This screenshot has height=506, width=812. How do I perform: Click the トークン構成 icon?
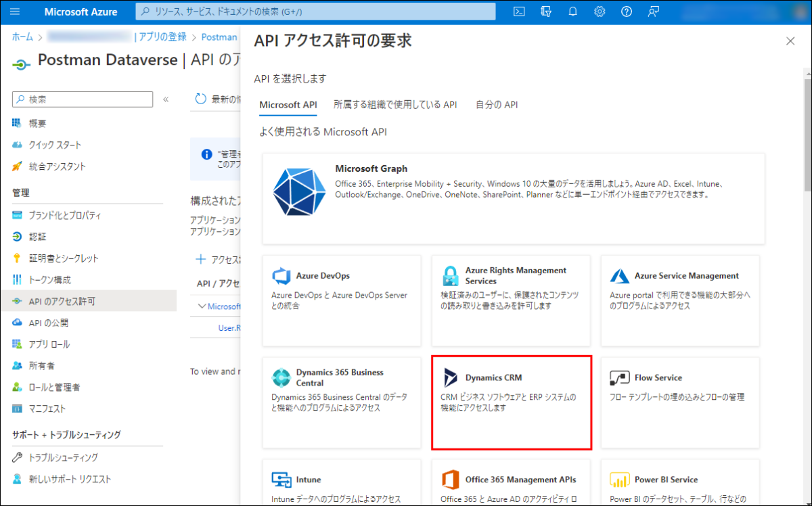coord(18,279)
